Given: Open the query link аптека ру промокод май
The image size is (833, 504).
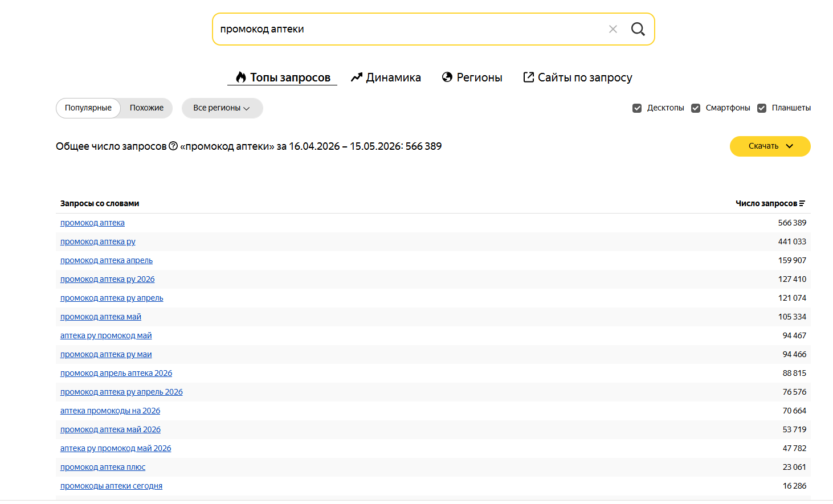Looking at the screenshot, I should pos(106,335).
